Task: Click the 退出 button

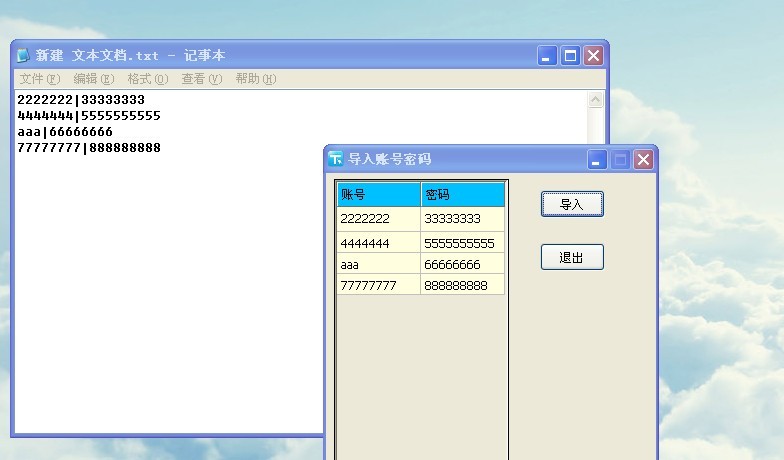Action: 572,257
